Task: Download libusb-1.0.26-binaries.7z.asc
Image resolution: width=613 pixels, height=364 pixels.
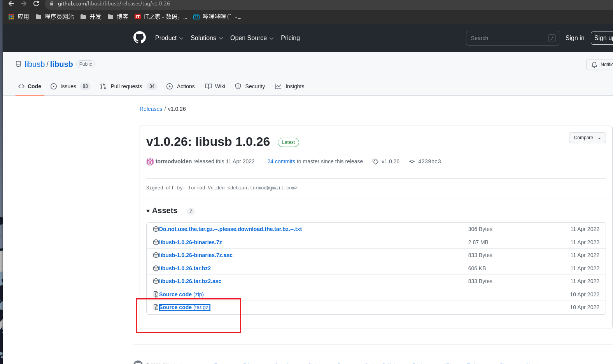Action: click(196, 255)
